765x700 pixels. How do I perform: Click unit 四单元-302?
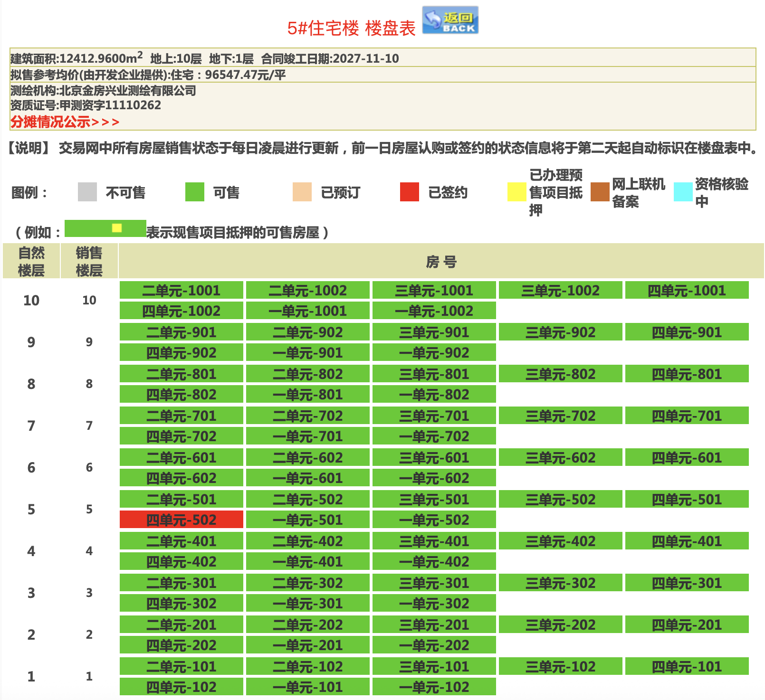coord(181,604)
